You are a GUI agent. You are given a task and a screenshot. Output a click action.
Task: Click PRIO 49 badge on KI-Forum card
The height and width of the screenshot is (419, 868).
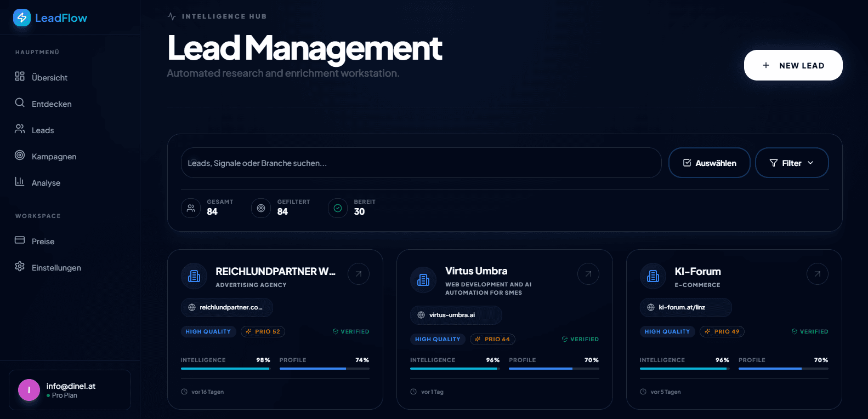point(722,331)
